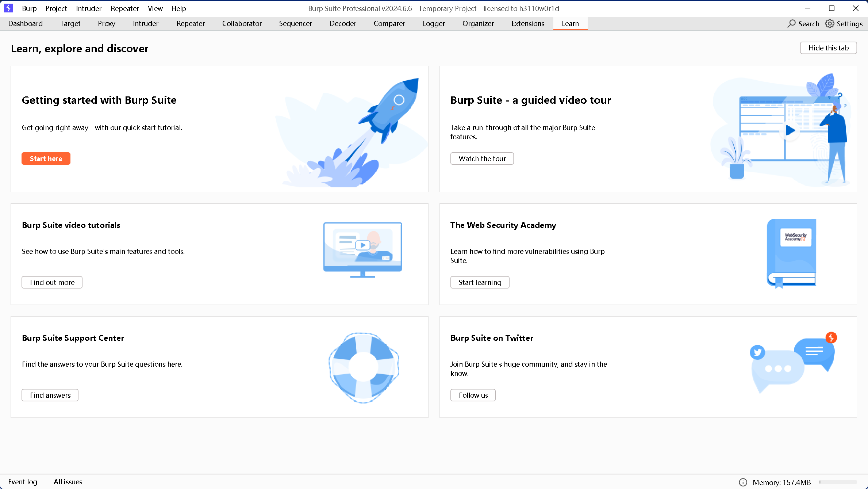868x489 pixels.
Task: Switch to the Extensions tab
Action: tap(527, 23)
